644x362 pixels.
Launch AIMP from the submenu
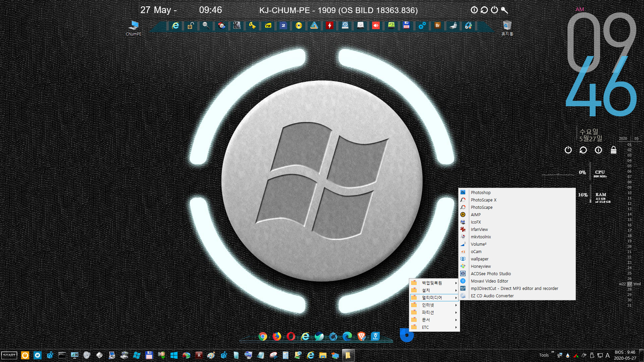[x=517, y=215]
